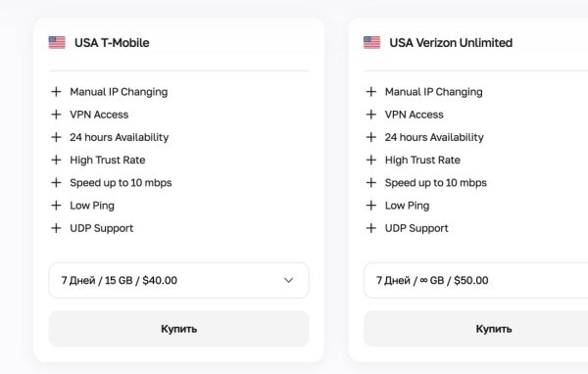The image size is (588, 374).
Task: Open the Verizon plan dropdown showing $50.00
Action: 476,280
